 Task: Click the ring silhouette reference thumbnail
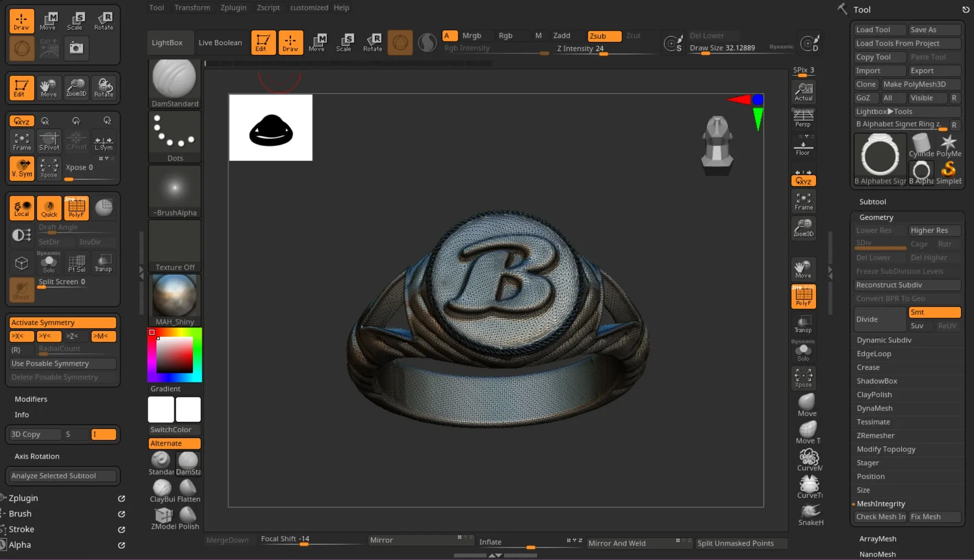click(x=271, y=127)
